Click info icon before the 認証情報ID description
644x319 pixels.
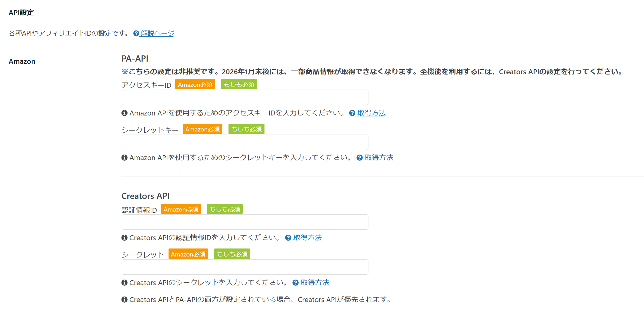tap(125, 238)
